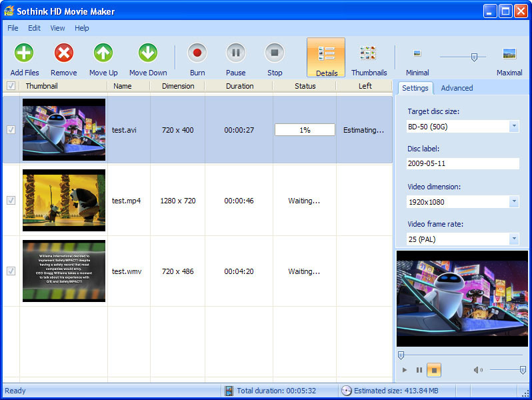This screenshot has width=532, height=400.
Task: Sort list by Duration column header
Action: [x=239, y=86]
